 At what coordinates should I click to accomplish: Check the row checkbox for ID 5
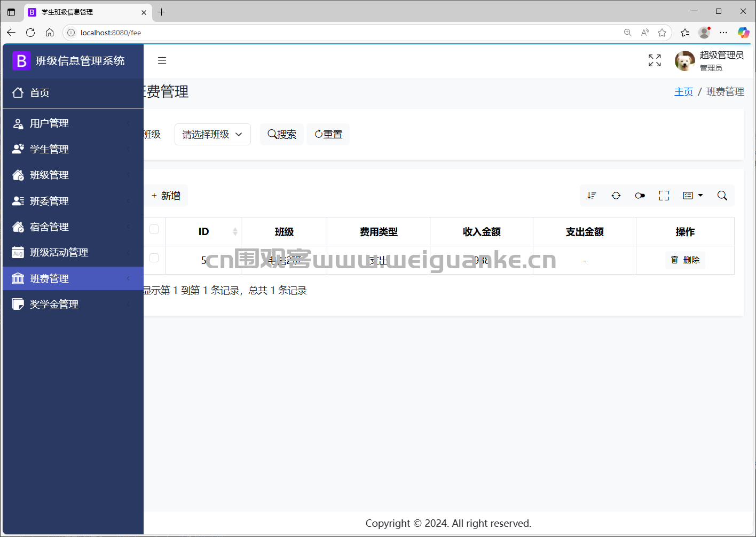(154, 258)
